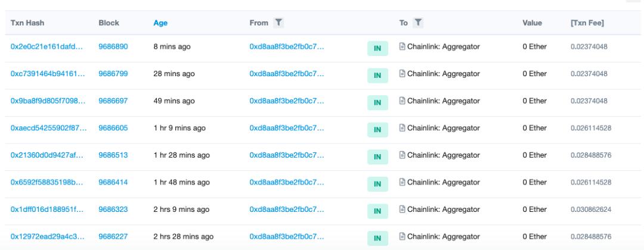Click contract icon in block 9686890 row
Screen dimensions: 644x250
(x=402, y=46)
